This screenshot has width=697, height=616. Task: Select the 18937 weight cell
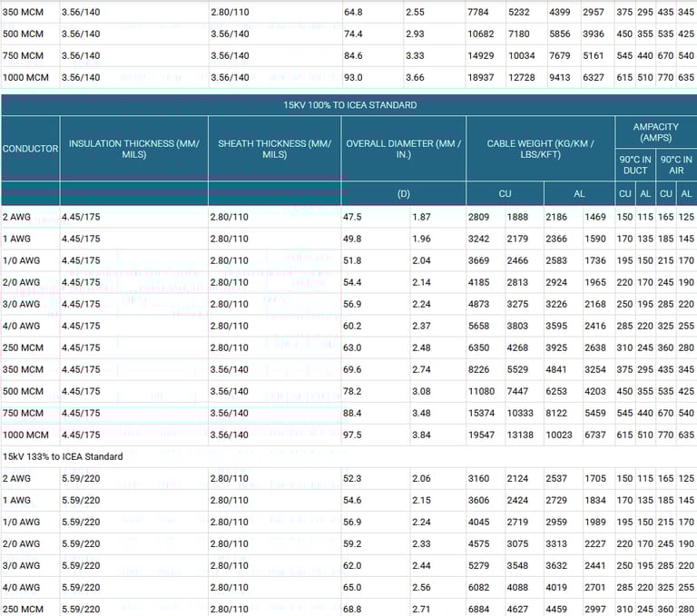pos(482,78)
